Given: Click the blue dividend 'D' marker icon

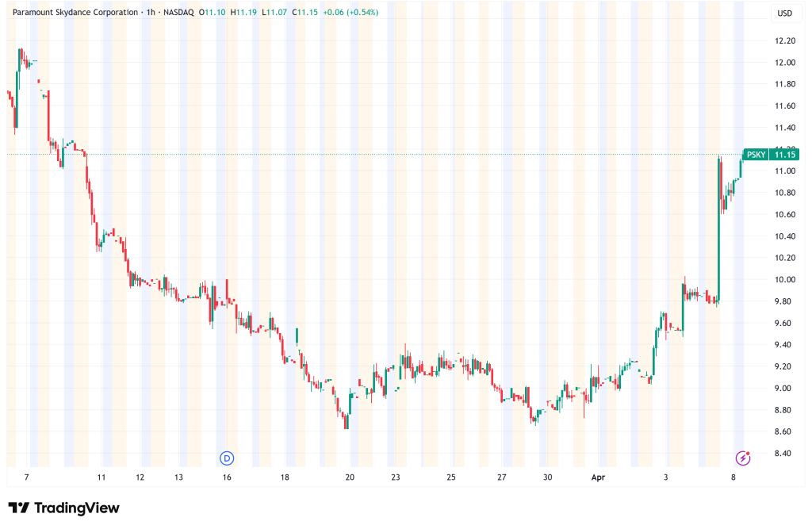Looking at the screenshot, I should 227,458.
